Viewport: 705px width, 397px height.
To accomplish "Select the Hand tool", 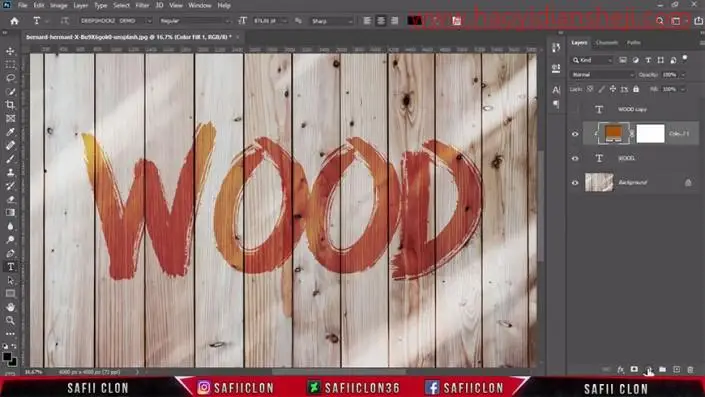I will [10, 307].
